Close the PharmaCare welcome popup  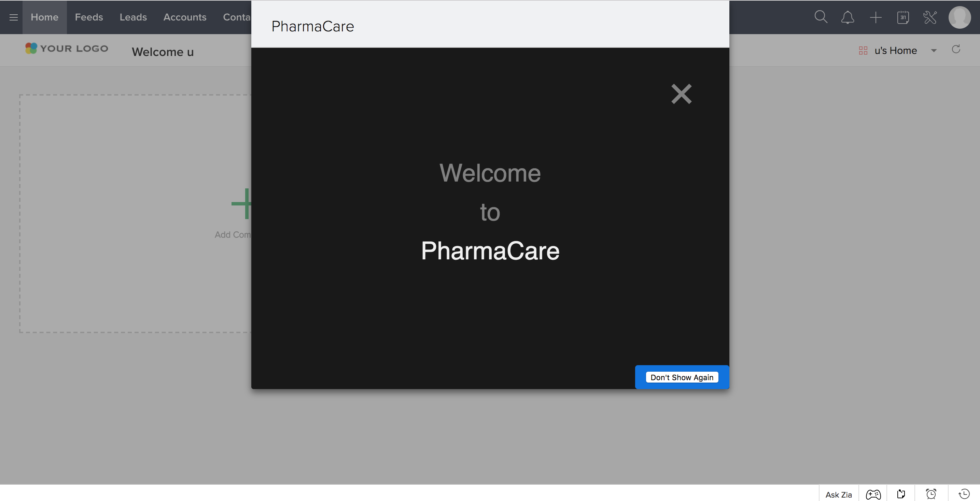point(681,94)
